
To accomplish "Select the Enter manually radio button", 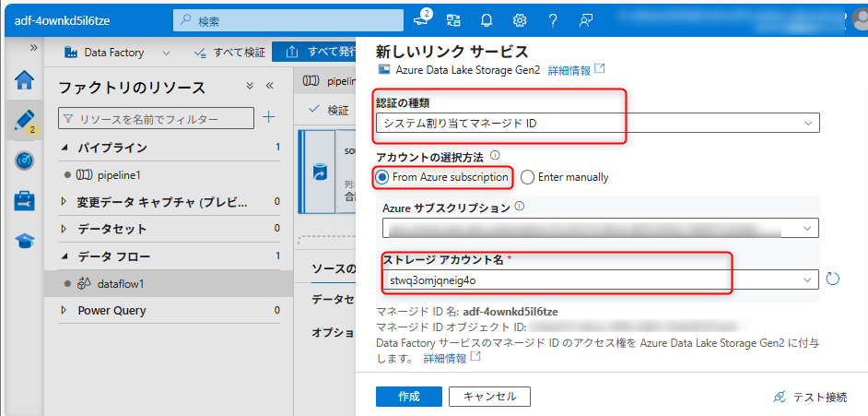I will coord(528,176).
